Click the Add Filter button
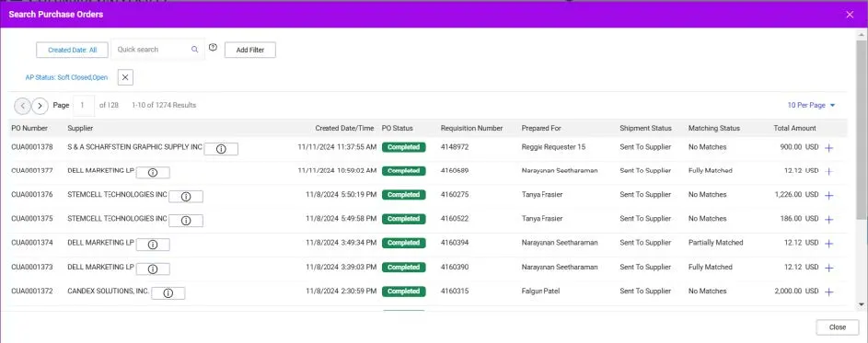The width and height of the screenshot is (868, 343). click(250, 50)
